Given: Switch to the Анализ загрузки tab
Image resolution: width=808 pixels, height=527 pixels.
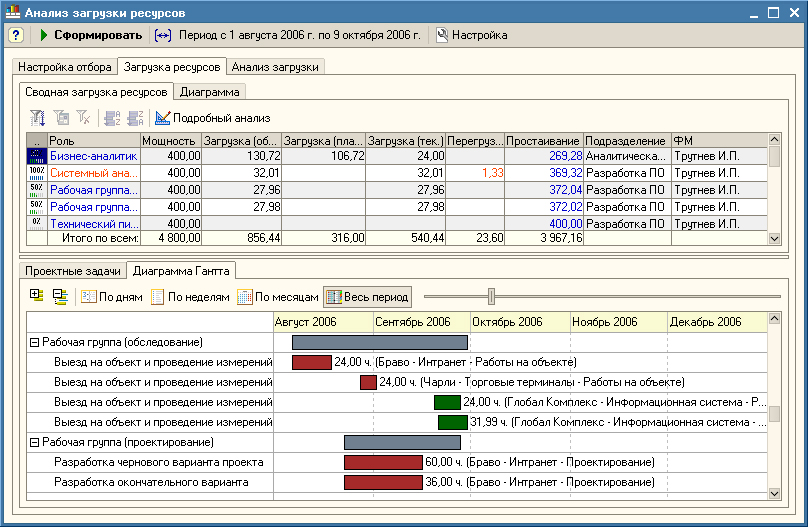Looking at the screenshot, I should (275, 68).
